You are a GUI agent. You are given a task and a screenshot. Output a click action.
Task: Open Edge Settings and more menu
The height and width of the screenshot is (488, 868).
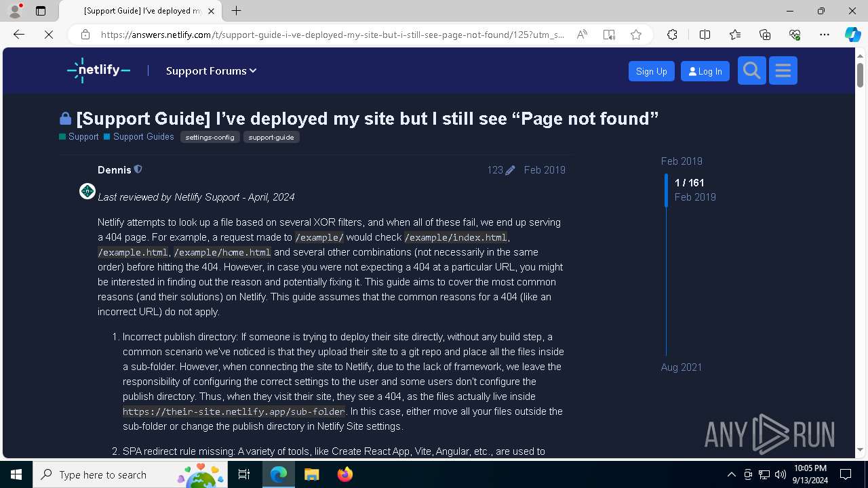point(825,35)
